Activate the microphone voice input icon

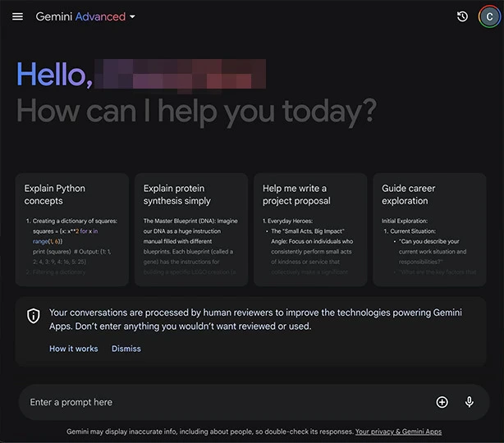tap(470, 402)
